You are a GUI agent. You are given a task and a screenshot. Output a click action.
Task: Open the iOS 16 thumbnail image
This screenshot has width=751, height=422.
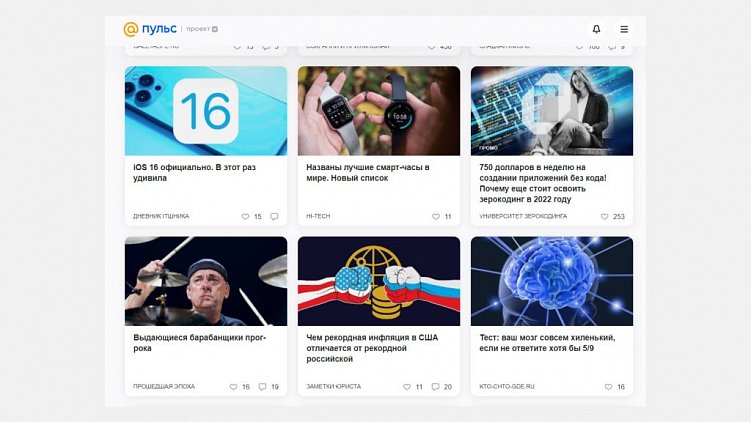pyautogui.click(x=206, y=111)
